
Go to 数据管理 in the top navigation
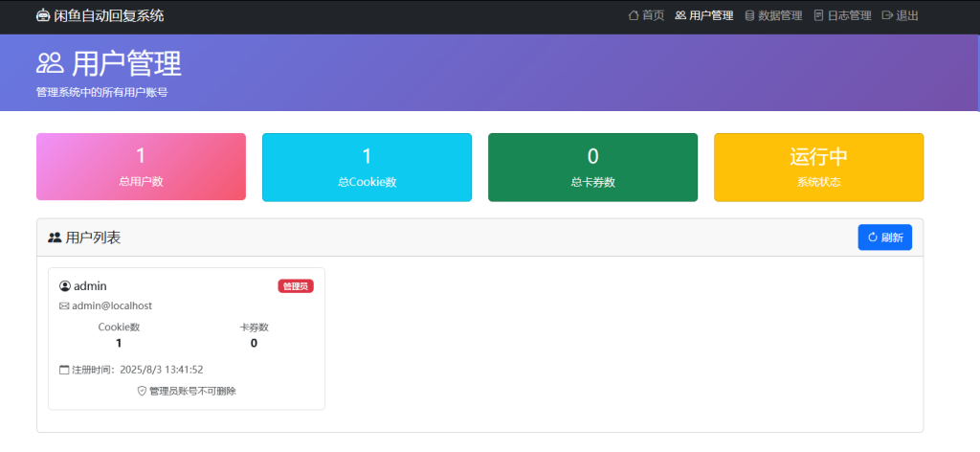tap(773, 15)
